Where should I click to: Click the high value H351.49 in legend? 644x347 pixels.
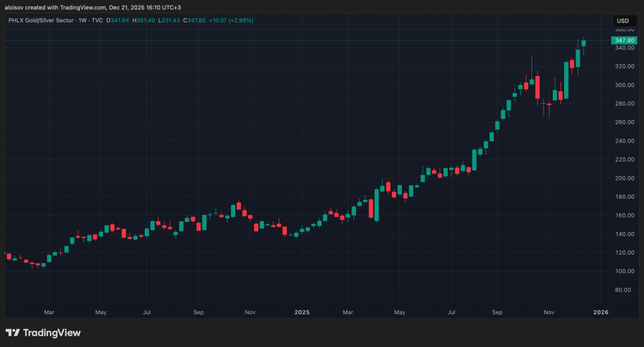click(144, 20)
